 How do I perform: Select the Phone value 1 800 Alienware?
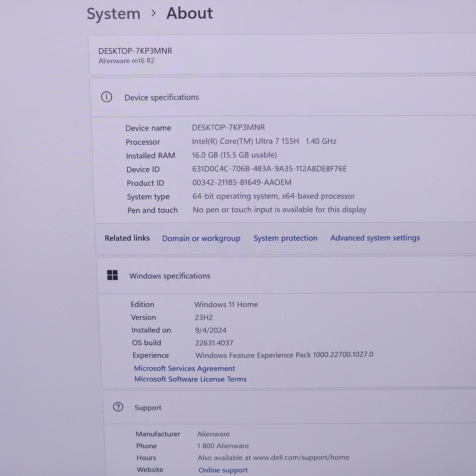(223, 446)
